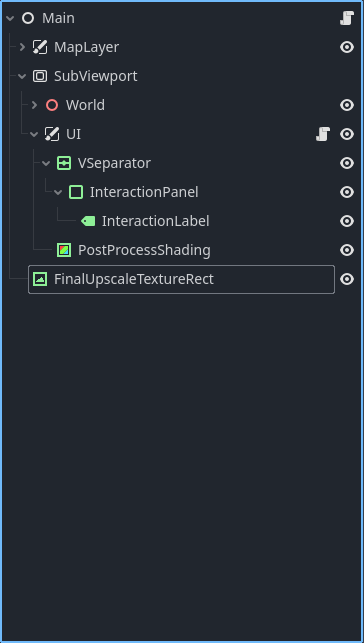Expand the World node
The width and height of the screenshot is (364, 643).
pos(34,105)
